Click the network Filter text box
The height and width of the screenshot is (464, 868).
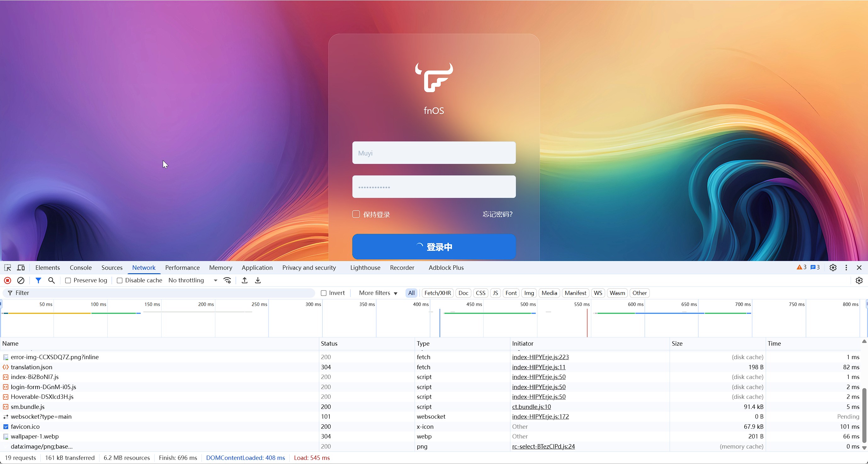pos(159,293)
